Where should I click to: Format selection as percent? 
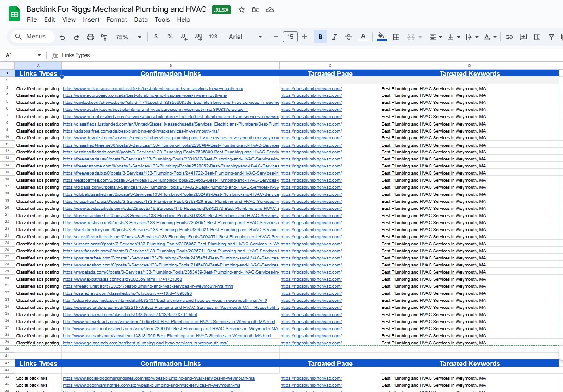coord(170,37)
